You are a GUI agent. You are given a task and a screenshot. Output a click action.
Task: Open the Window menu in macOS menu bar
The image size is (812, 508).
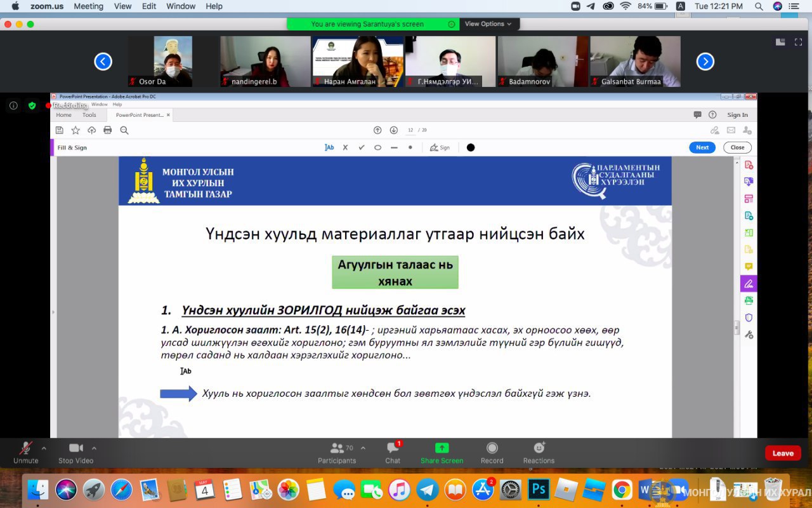tap(181, 6)
